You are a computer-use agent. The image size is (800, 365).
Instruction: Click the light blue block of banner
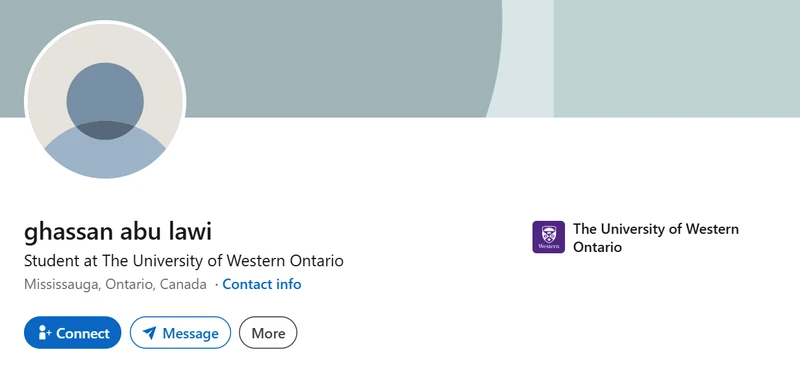(x=677, y=58)
